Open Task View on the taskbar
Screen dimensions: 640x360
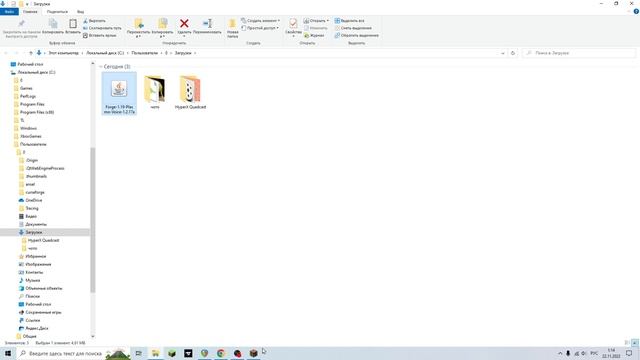(x=138, y=353)
